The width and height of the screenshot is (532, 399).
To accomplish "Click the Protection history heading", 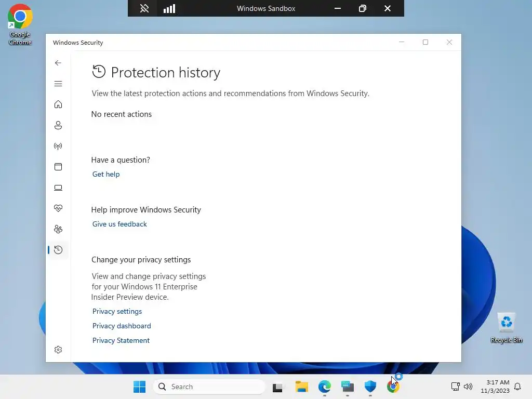I will click(166, 72).
